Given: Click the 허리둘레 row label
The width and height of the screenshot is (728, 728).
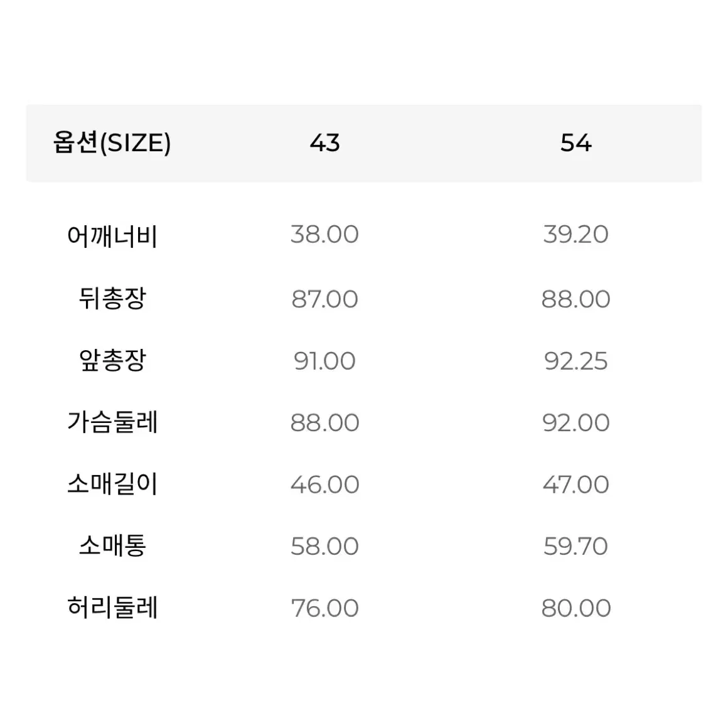Looking at the screenshot, I should click(112, 608).
